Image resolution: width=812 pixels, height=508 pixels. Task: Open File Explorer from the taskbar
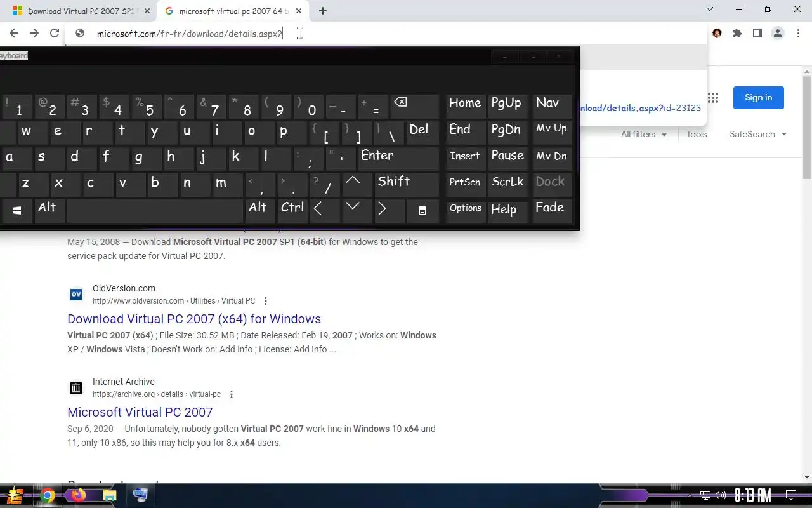click(110, 495)
